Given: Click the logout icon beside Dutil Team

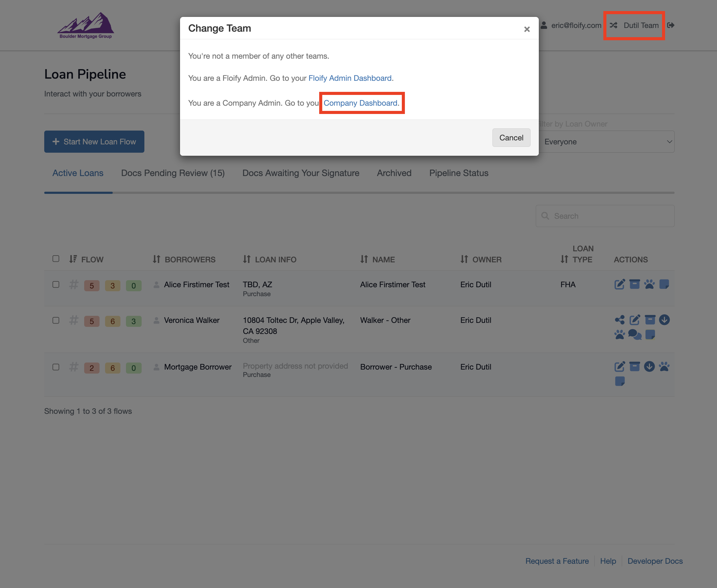Looking at the screenshot, I should pyautogui.click(x=671, y=25).
